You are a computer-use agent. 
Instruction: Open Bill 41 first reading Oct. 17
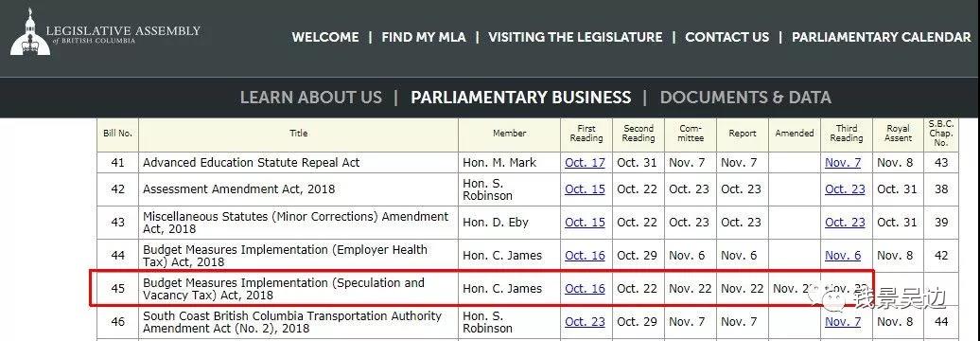(x=585, y=163)
